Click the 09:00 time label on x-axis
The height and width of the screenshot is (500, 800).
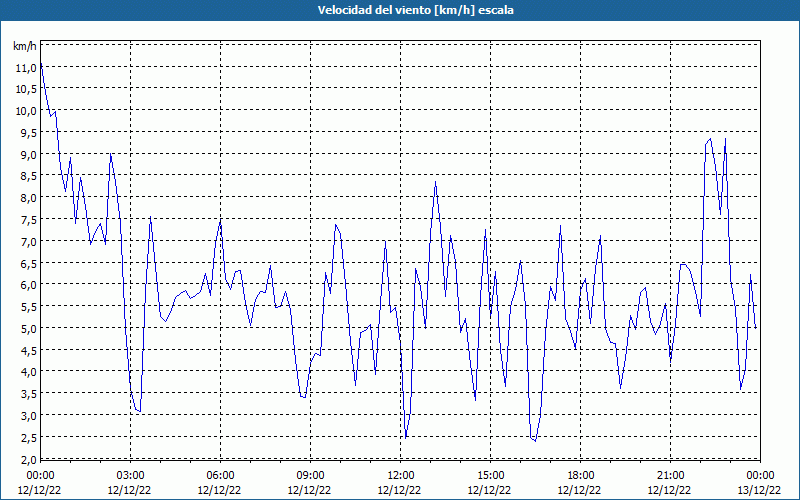tap(310, 476)
